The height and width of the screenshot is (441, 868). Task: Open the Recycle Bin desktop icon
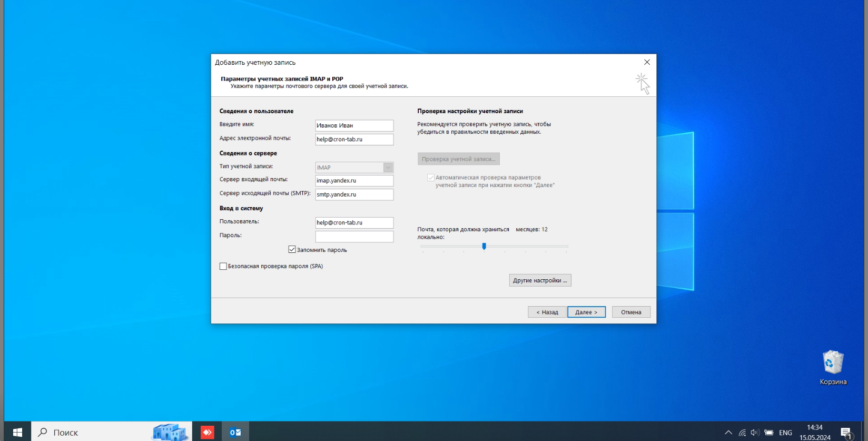click(833, 368)
